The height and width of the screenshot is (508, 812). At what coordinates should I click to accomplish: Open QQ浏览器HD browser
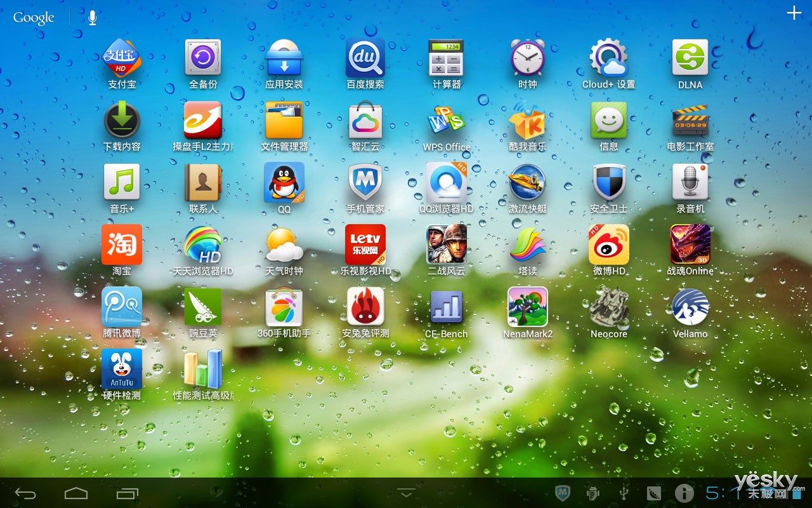click(x=447, y=182)
